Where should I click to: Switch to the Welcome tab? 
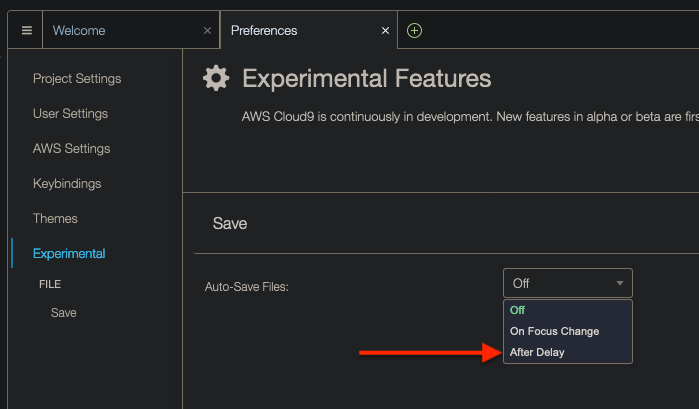tap(79, 31)
